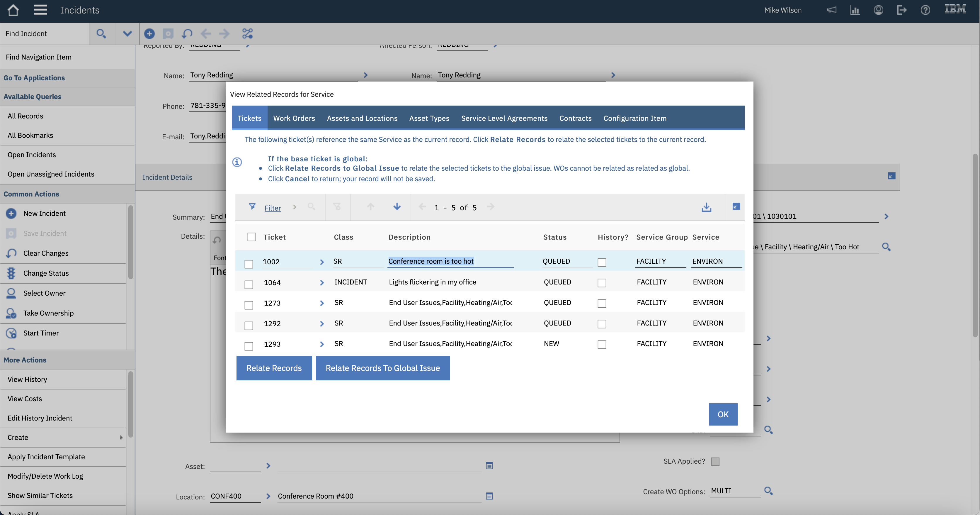Create a new record with the plus toolbar icon
980x515 pixels.
click(x=149, y=33)
